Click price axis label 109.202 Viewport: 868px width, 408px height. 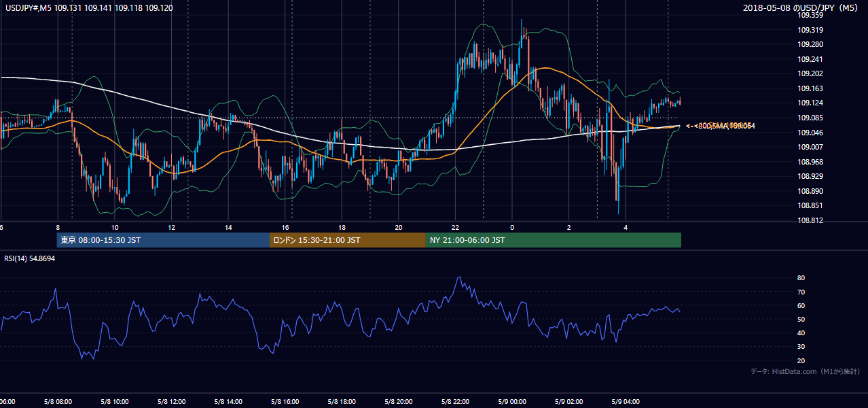(x=811, y=73)
